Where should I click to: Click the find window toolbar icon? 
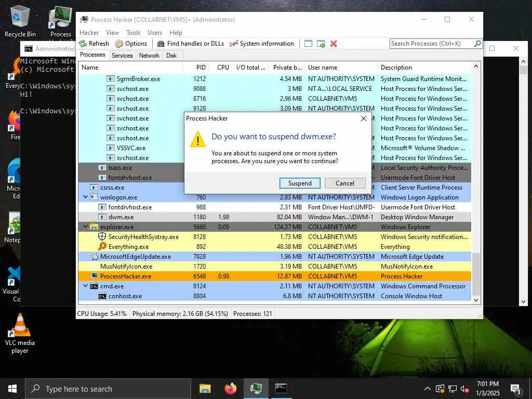pyautogui.click(x=308, y=44)
